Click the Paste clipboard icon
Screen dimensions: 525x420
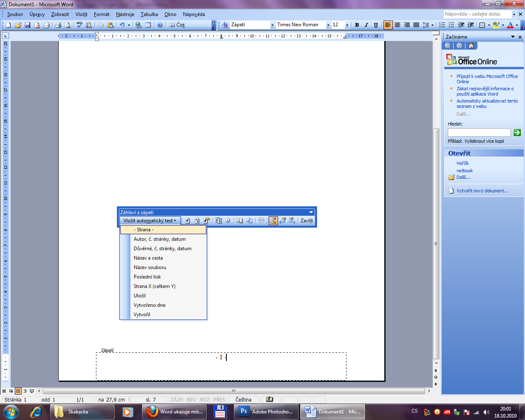[x=110, y=25]
